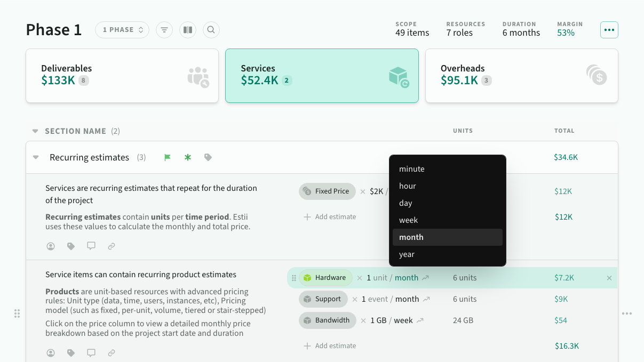Select 'week' from the time period menu
The width and height of the screenshot is (644, 362).
pos(408,220)
